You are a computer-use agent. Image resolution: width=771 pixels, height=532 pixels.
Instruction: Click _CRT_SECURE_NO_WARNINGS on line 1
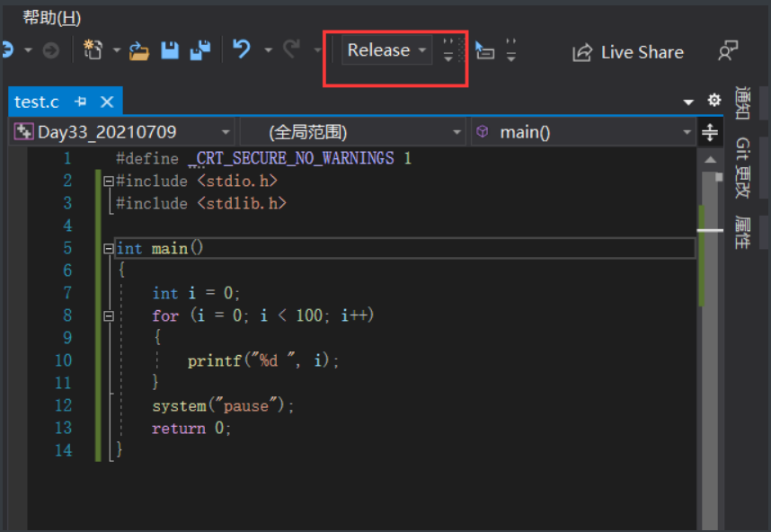pos(291,158)
